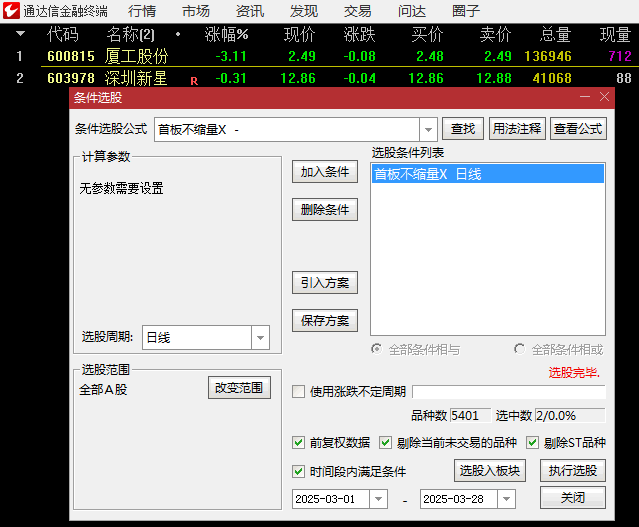This screenshot has height=527, width=639.
Task: Minimize the 条件选股 dialog
Action: point(585,97)
